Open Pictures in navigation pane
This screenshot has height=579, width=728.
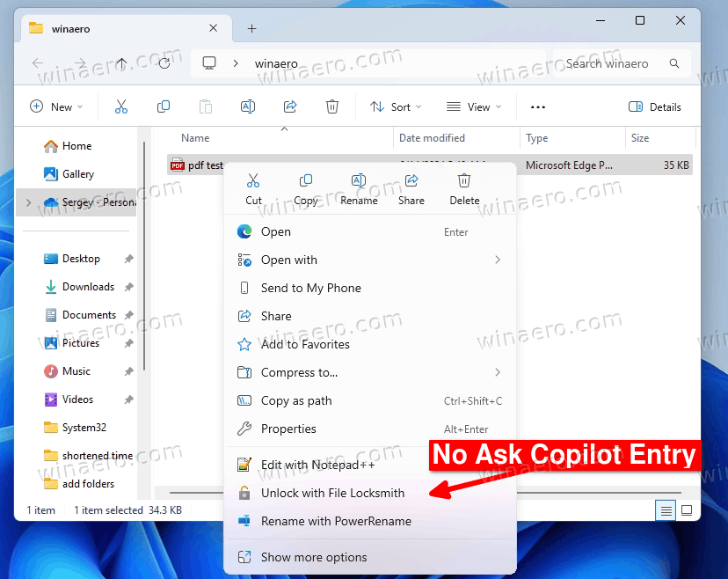(77, 343)
